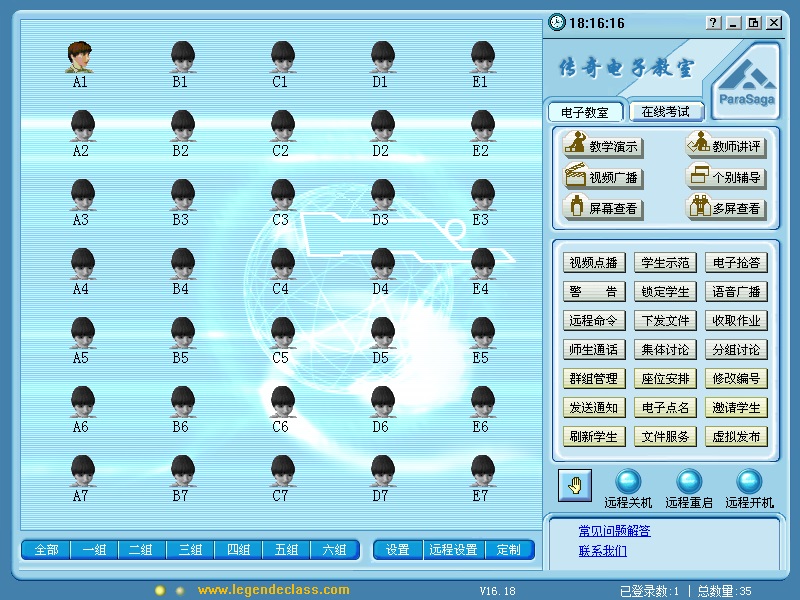Click 锁定学生 lock students button
Image resolution: width=800 pixels, height=600 pixels.
point(665,292)
